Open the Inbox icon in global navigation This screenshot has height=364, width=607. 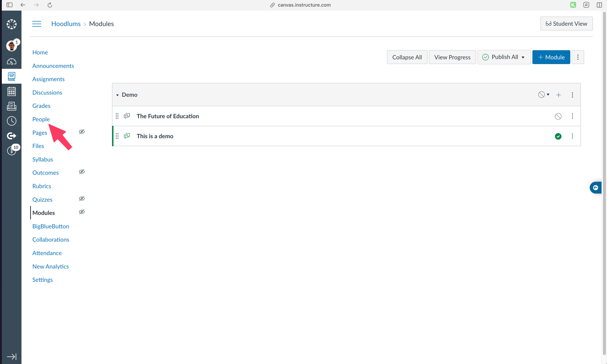point(12,106)
